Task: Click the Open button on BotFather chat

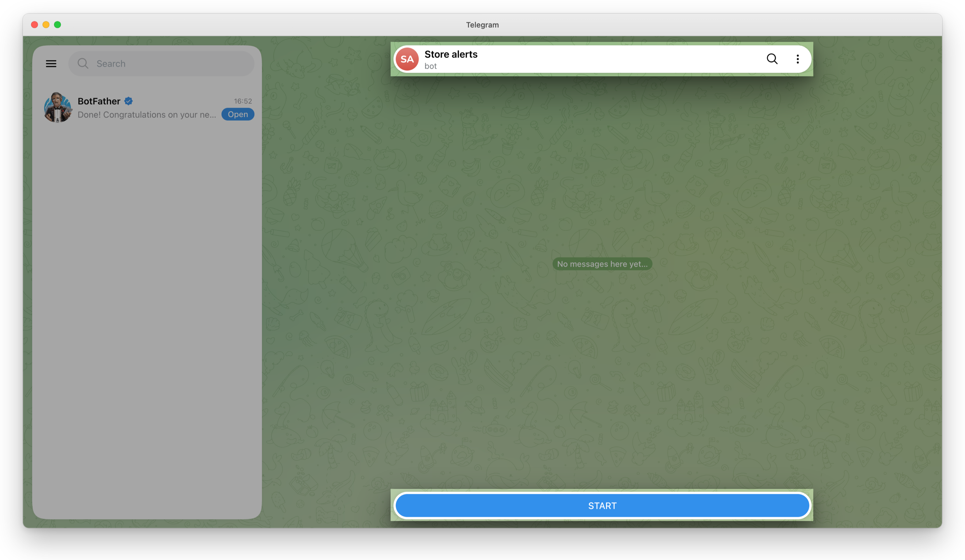Action: [238, 114]
